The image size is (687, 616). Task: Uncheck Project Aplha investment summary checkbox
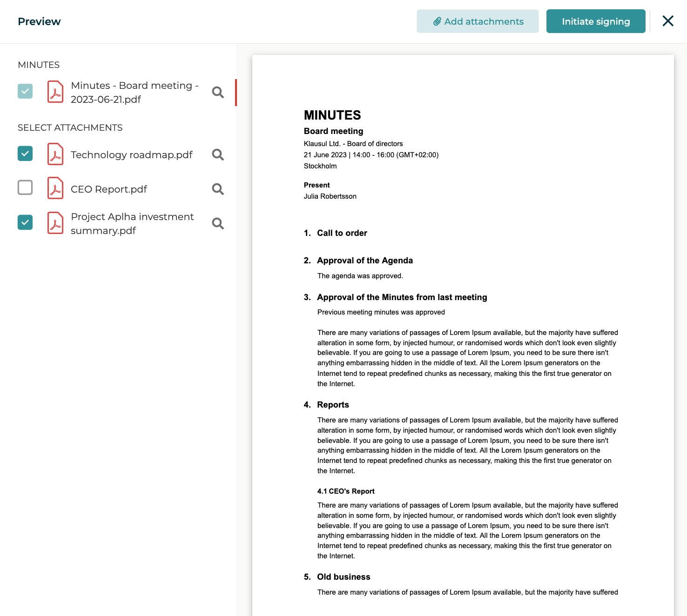tap(25, 222)
